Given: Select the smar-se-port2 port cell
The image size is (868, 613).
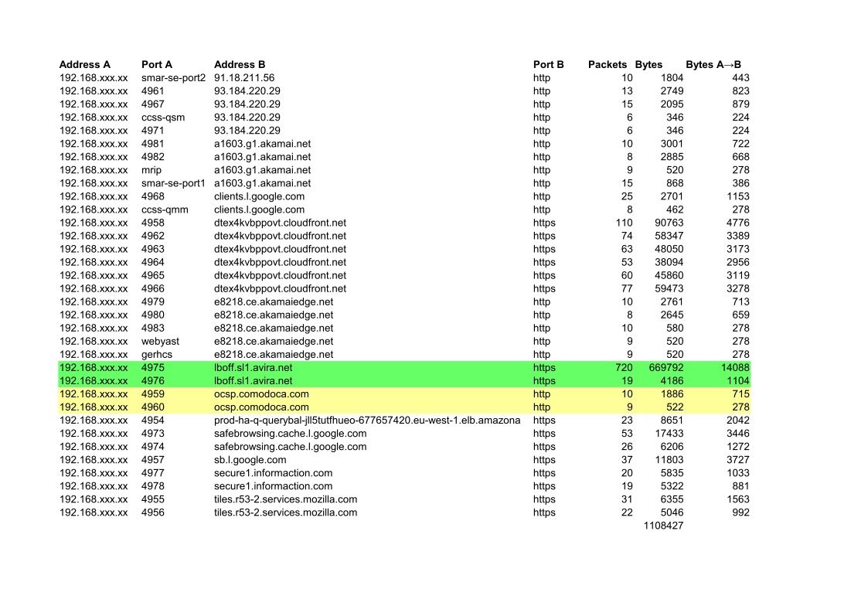Looking at the screenshot, I should (173, 78).
